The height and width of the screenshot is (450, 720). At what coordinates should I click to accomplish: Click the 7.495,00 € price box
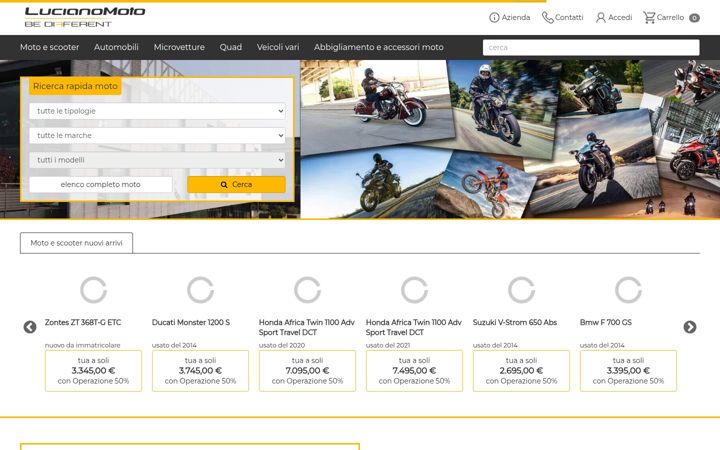tap(414, 371)
